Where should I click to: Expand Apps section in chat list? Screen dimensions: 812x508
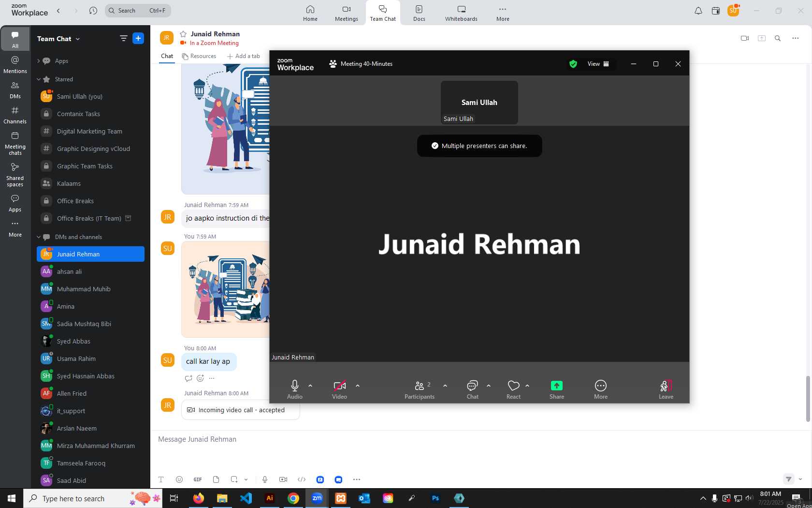click(x=38, y=61)
